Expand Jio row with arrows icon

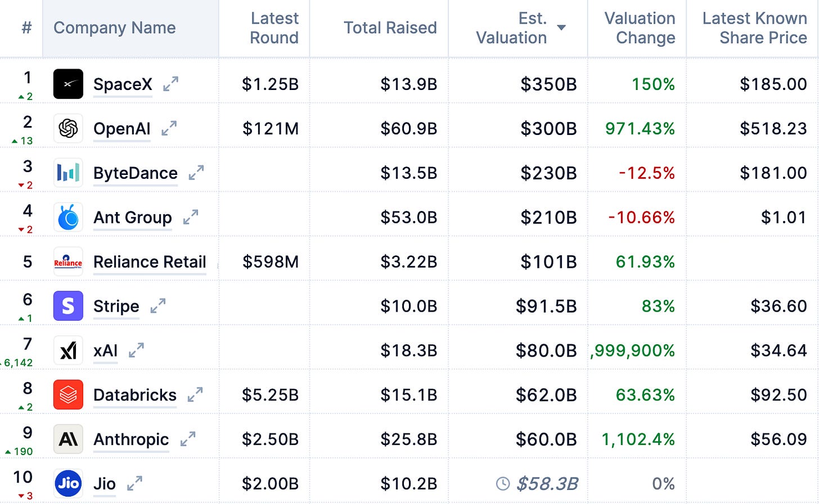(134, 484)
